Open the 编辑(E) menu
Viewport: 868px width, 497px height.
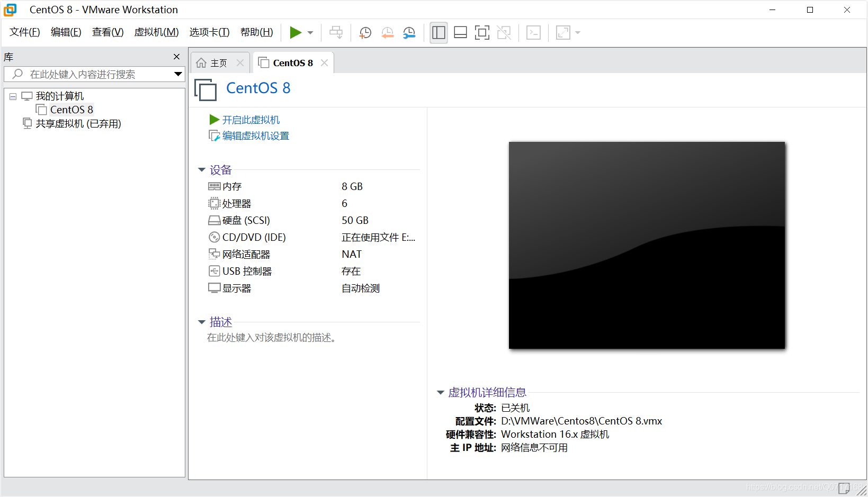click(66, 32)
